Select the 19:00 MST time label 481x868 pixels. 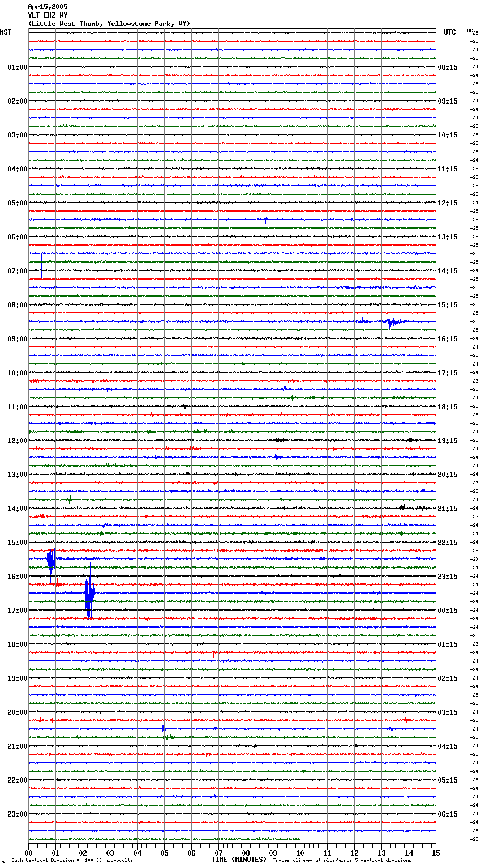[18, 678]
